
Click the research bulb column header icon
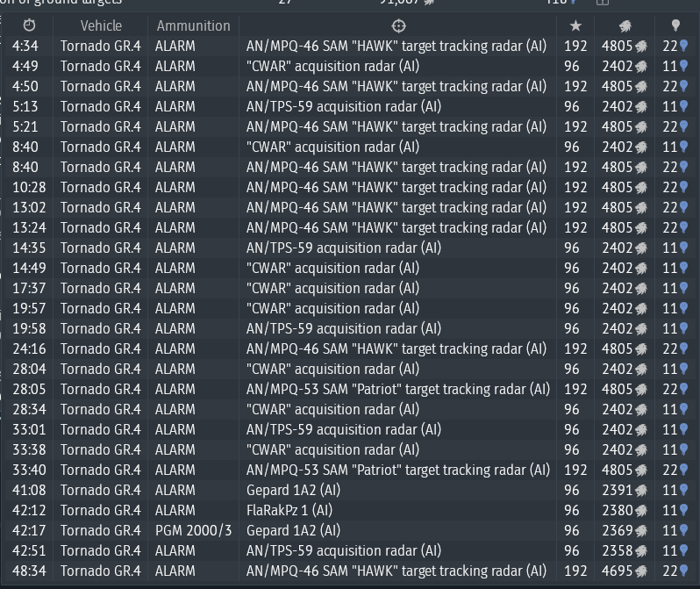pyautogui.click(x=675, y=25)
